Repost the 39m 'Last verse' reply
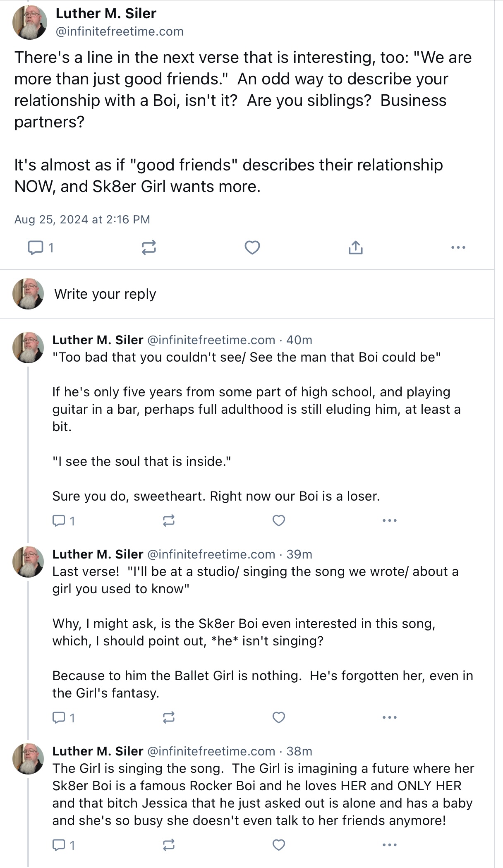 169,717
